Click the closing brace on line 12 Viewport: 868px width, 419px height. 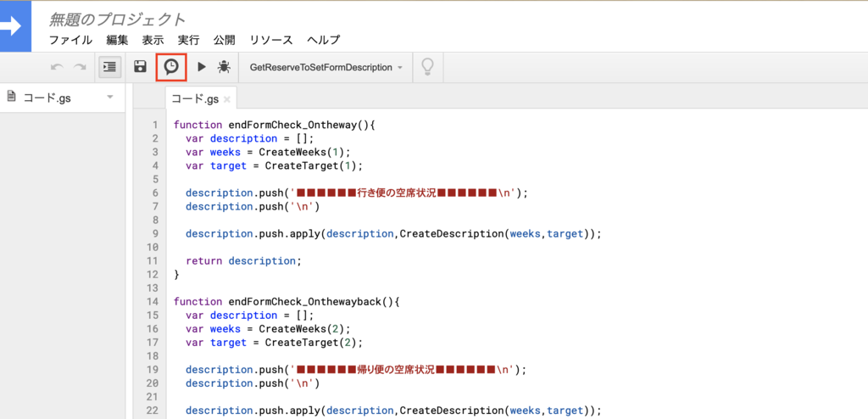tap(176, 274)
